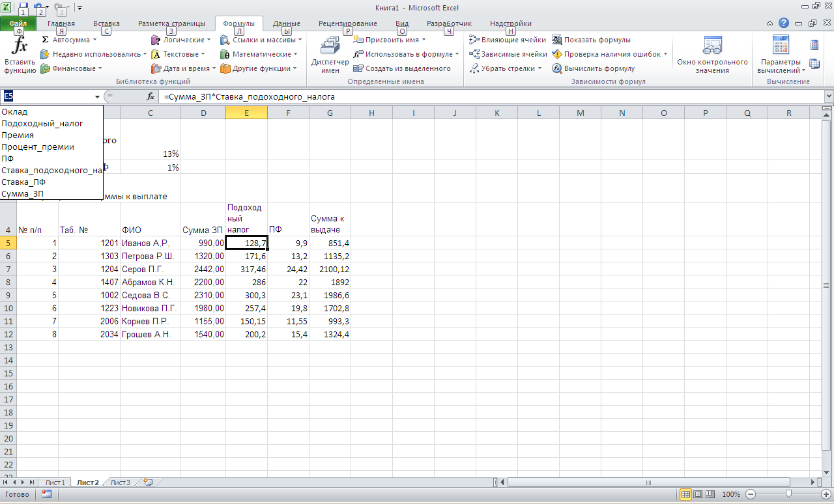Open the Name Box dropdown arrow
Screen dimensions: 834x504
tap(98, 96)
